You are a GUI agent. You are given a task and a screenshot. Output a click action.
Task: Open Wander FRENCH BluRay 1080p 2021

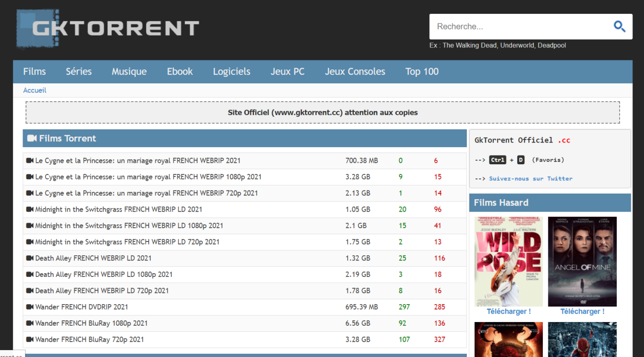point(92,323)
